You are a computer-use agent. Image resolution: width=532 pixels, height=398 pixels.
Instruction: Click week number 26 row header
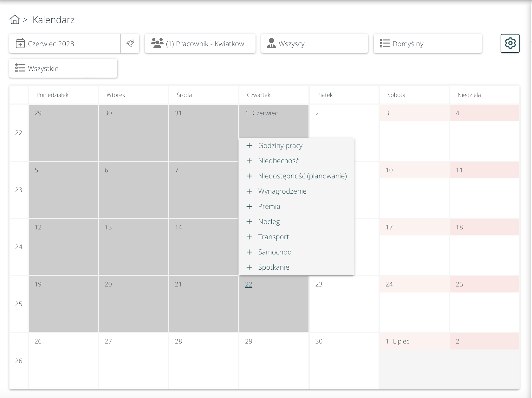19,361
